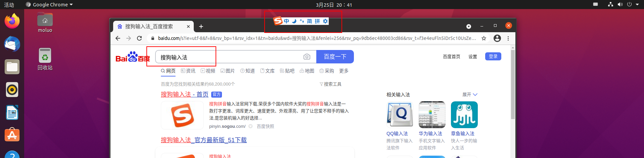Click the Chrome address bar URL

317,38
